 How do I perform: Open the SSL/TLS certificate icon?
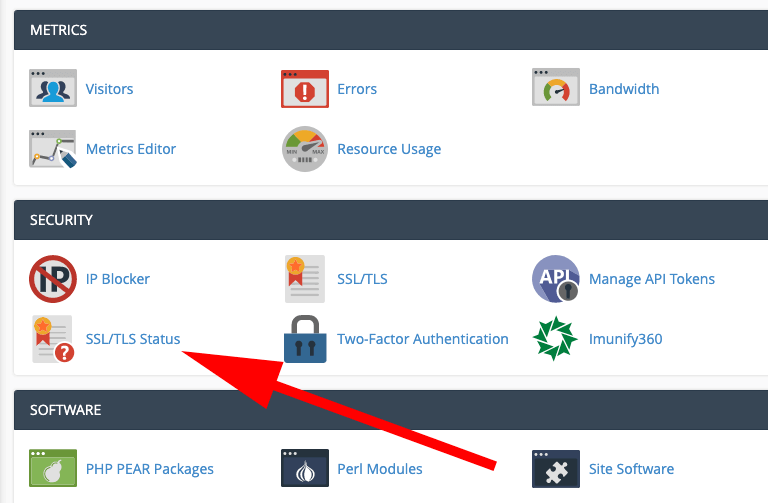(305, 279)
